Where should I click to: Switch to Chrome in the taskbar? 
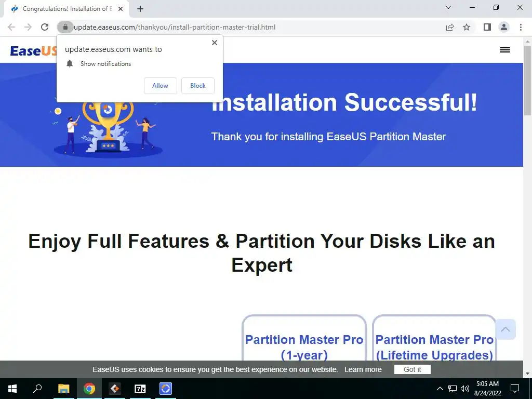(89, 389)
